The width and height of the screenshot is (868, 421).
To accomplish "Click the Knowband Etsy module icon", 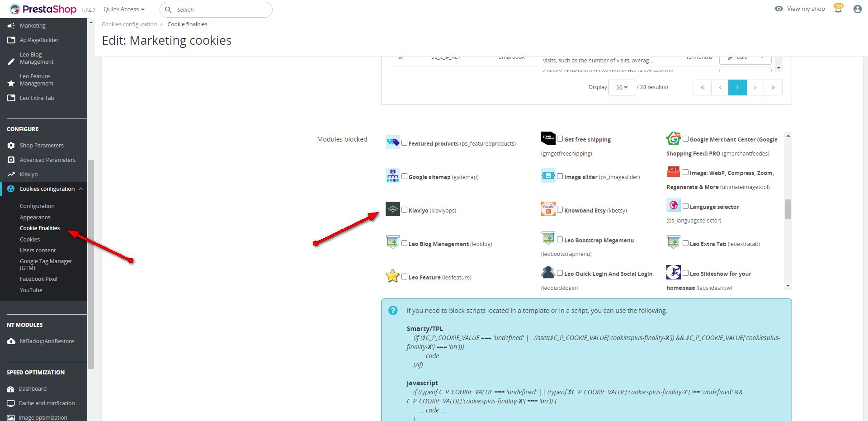I will (548, 209).
